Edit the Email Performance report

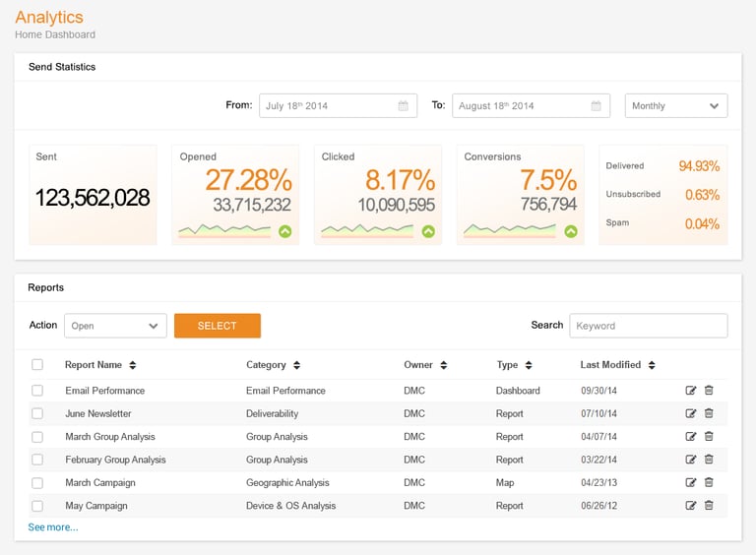(x=690, y=391)
